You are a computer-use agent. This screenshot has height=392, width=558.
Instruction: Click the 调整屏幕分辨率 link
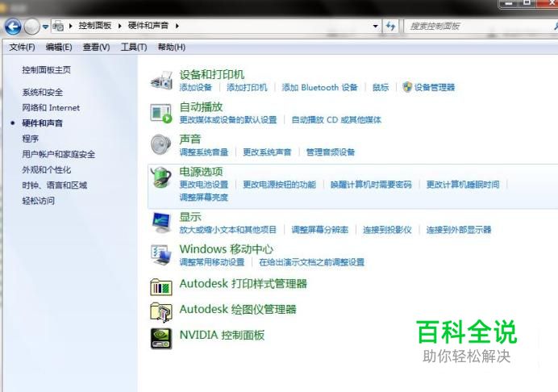click(320, 230)
